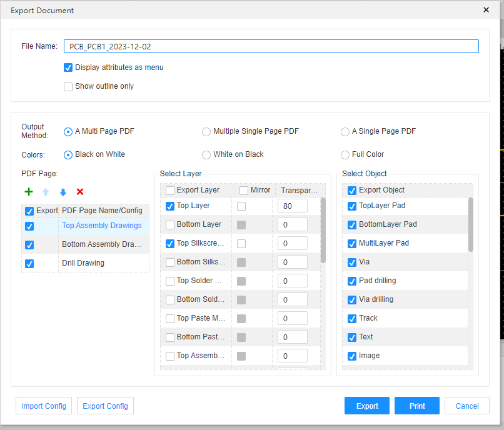This screenshot has height=430, width=504.
Task: Select Multiple Single Page PDF option
Action: pos(206,132)
